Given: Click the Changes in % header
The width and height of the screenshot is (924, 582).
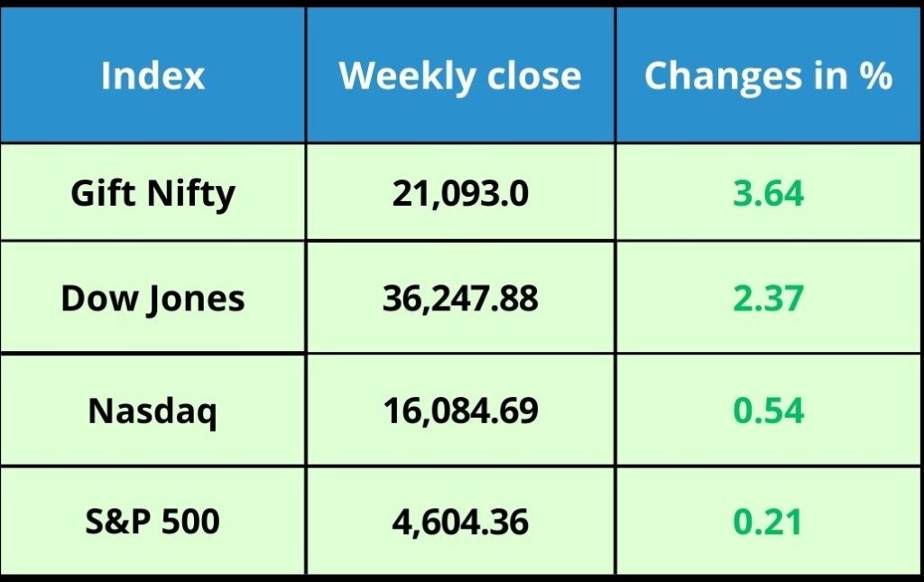Looking at the screenshot, I should (x=769, y=77).
